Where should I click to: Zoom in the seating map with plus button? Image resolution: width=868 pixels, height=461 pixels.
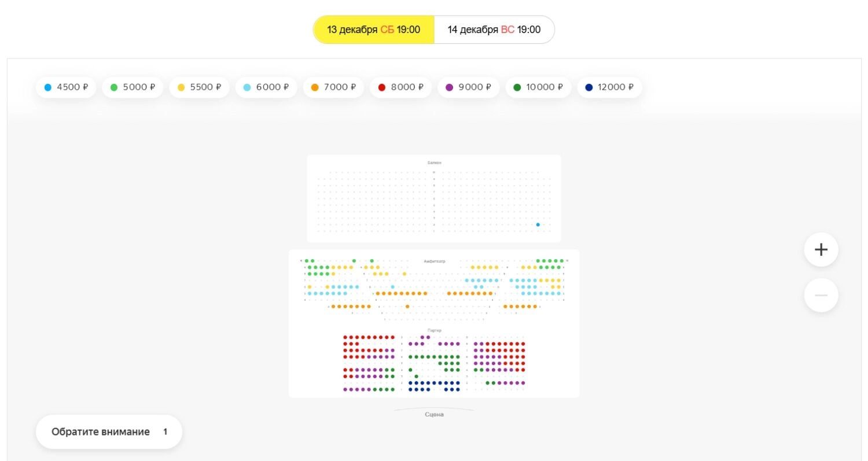[821, 249]
